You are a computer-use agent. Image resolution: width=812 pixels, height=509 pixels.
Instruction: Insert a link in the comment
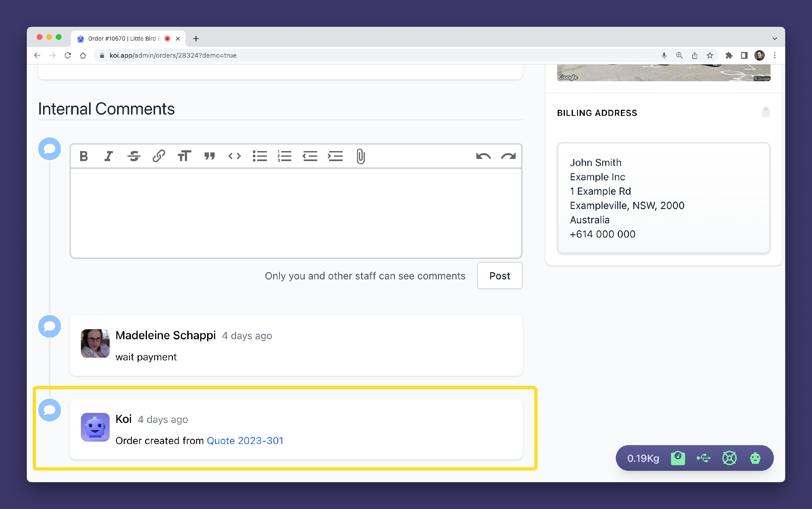[159, 156]
